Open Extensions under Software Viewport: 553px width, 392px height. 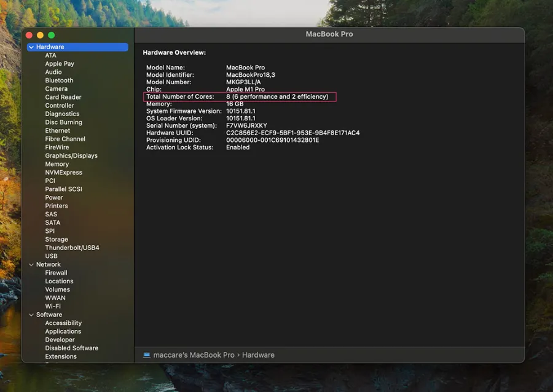61,356
